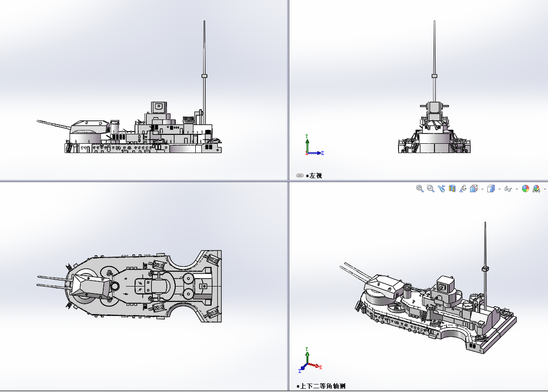Expand the View Orientation dropdown arrow

point(482,189)
